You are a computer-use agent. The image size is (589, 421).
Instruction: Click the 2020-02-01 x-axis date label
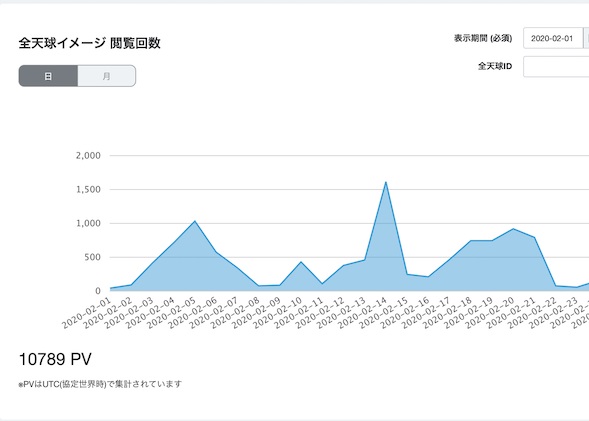(87, 313)
